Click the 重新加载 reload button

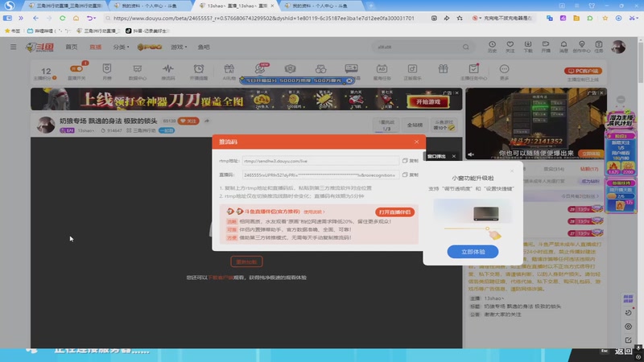[x=246, y=262]
